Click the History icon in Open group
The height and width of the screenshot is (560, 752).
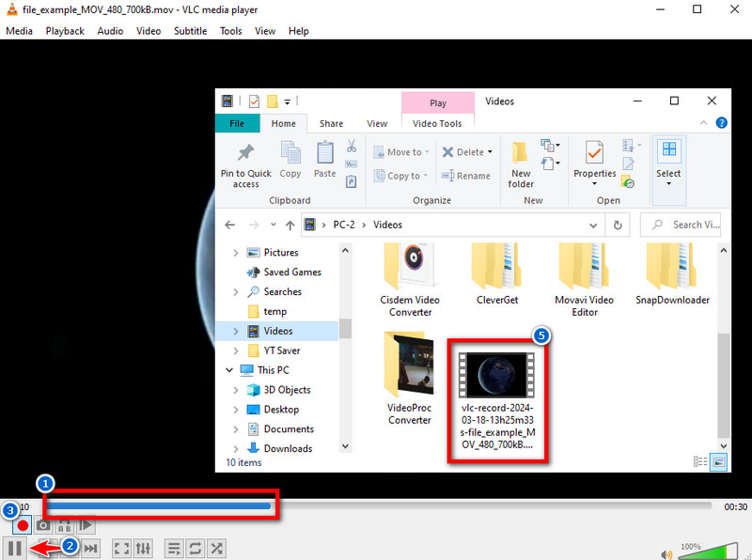(x=628, y=182)
